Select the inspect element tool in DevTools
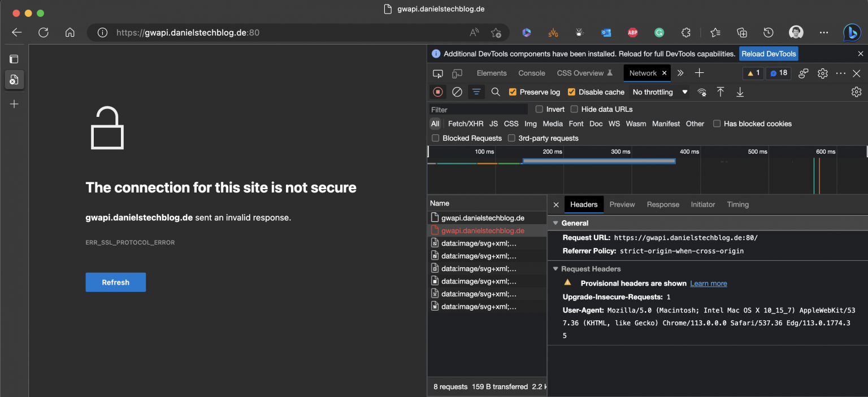The width and height of the screenshot is (868, 397). tap(437, 73)
